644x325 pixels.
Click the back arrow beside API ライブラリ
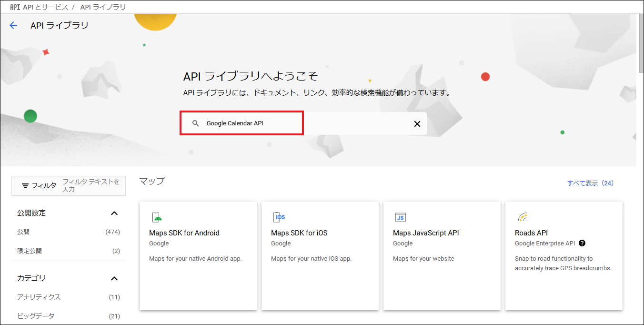tap(13, 26)
